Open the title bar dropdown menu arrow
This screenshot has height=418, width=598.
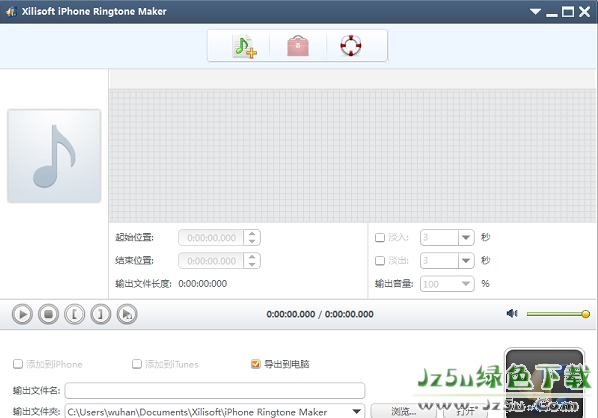pyautogui.click(x=535, y=11)
